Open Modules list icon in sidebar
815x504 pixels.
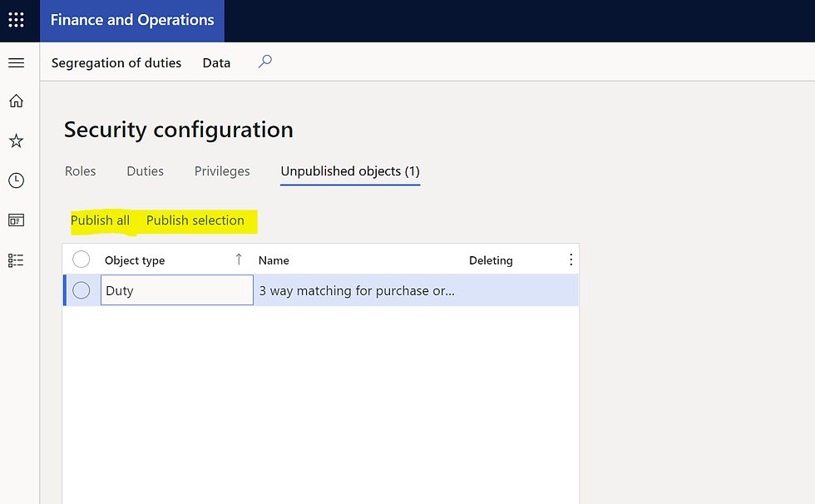coord(16,260)
